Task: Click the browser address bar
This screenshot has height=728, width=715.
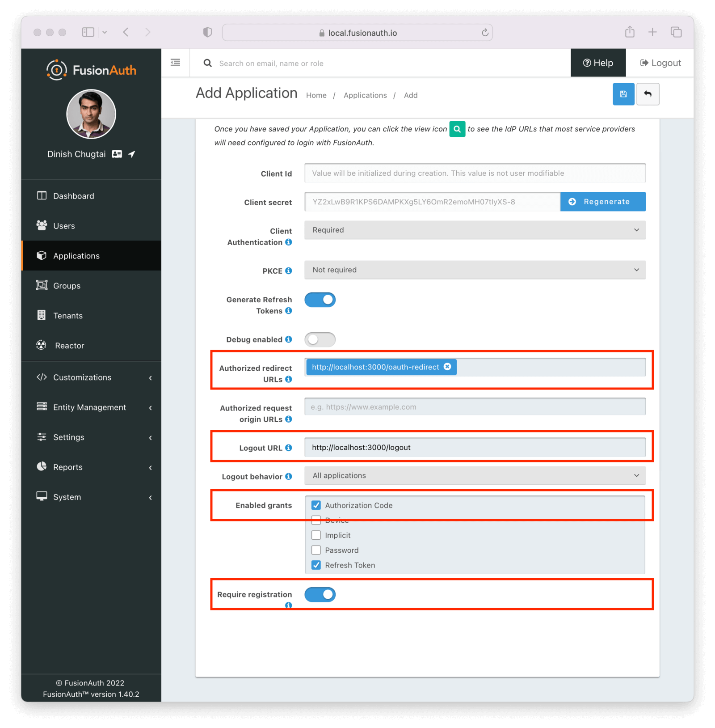Action: coord(357,33)
